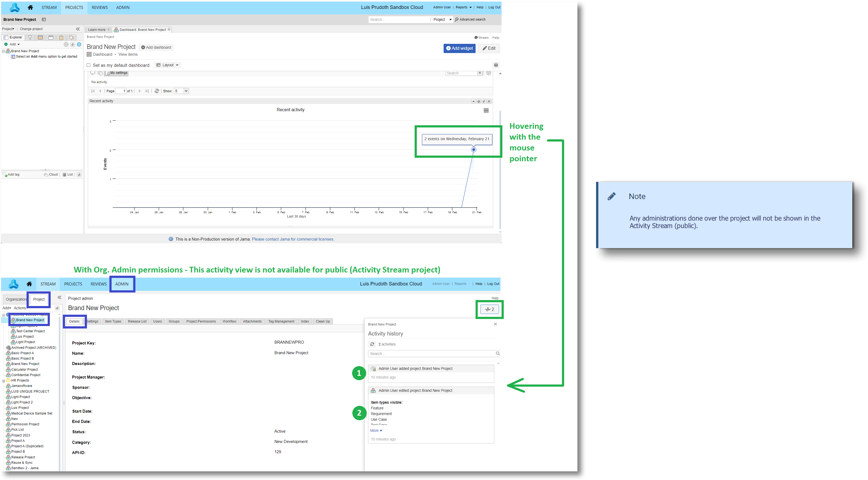The height and width of the screenshot is (480, 868).
Task: Open the Baselines tab icon in explorer panel
Action: point(51,37)
